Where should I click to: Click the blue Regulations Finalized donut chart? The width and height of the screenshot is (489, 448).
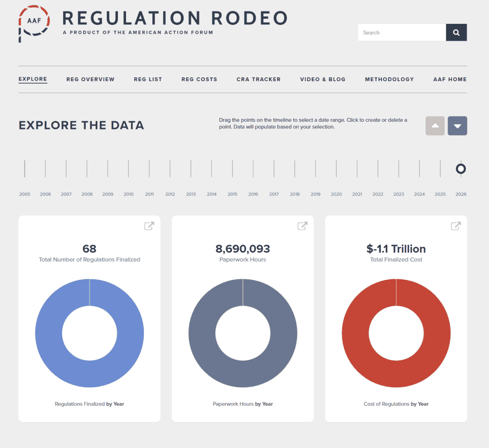pyautogui.click(x=48, y=333)
